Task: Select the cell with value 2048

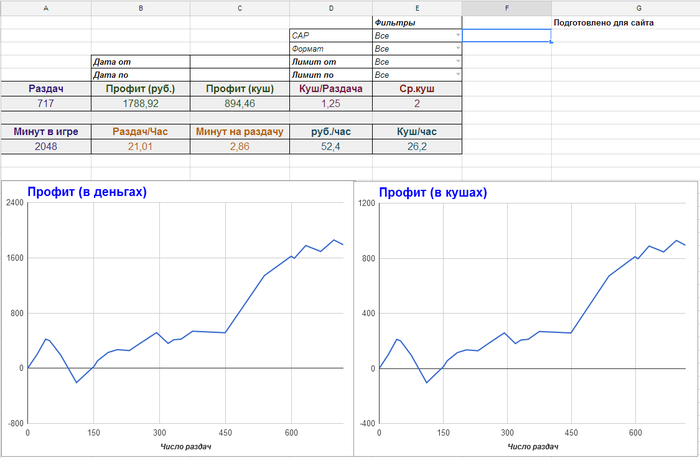Action: click(x=46, y=146)
